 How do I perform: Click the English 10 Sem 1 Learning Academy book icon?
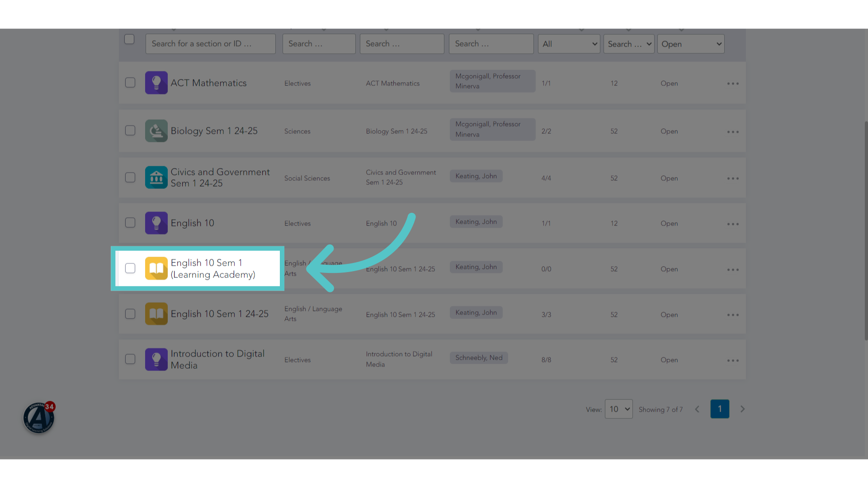[156, 268]
